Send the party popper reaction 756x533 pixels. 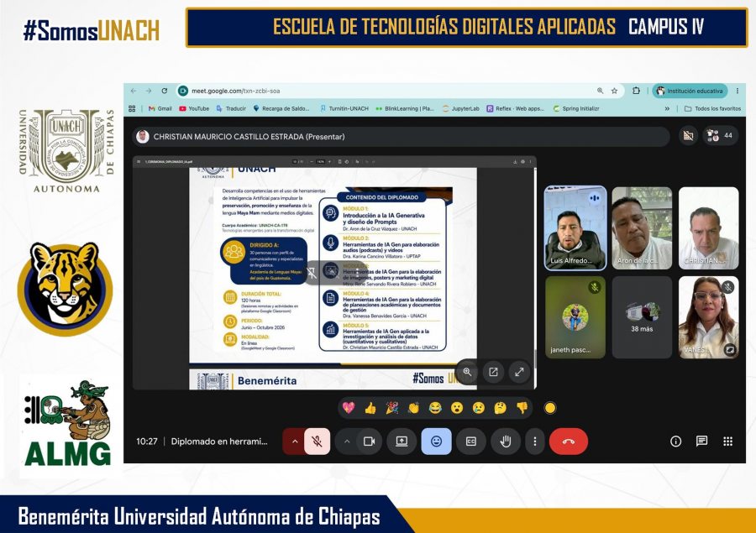coord(392,408)
